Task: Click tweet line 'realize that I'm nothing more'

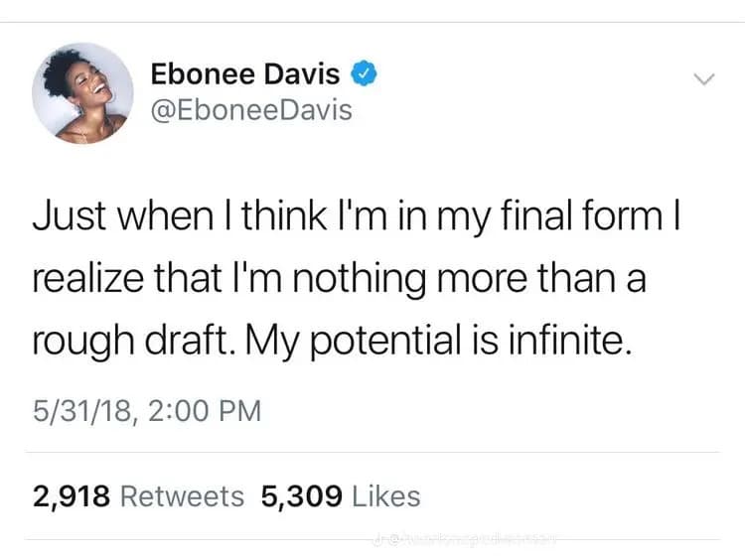Action: (339, 279)
